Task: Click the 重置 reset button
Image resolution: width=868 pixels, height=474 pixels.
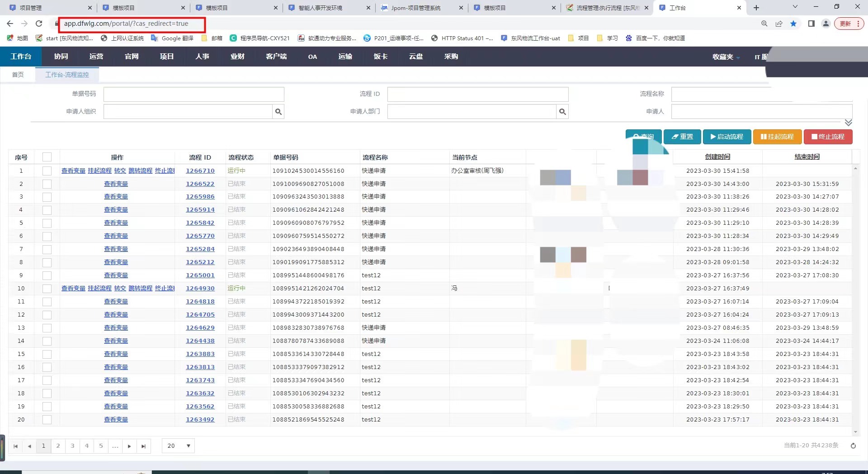Action: click(682, 137)
